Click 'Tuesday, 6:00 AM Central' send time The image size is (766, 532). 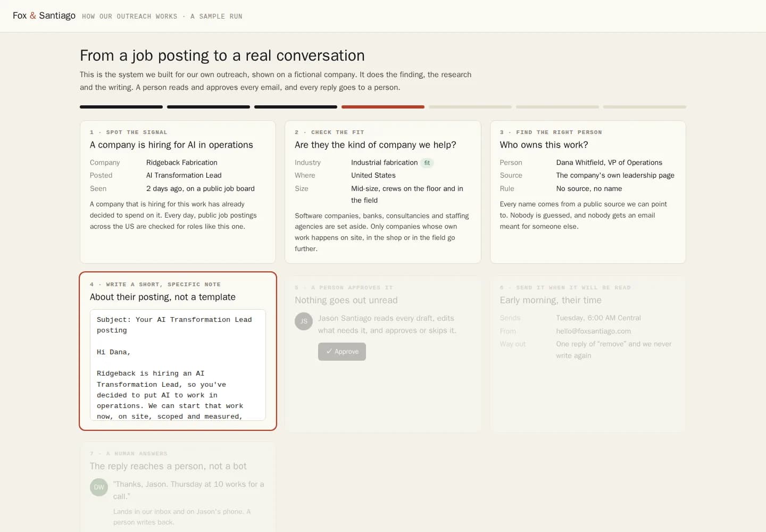coord(598,318)
